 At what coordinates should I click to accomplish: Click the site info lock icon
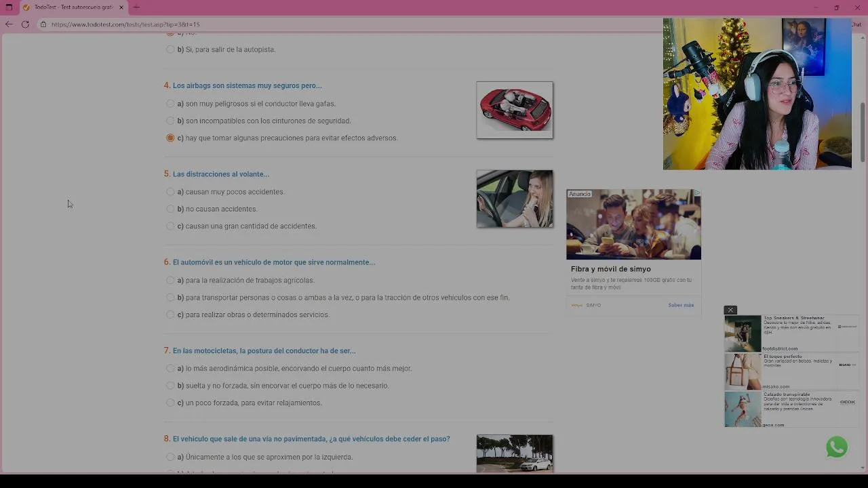(x=43, y=24)
